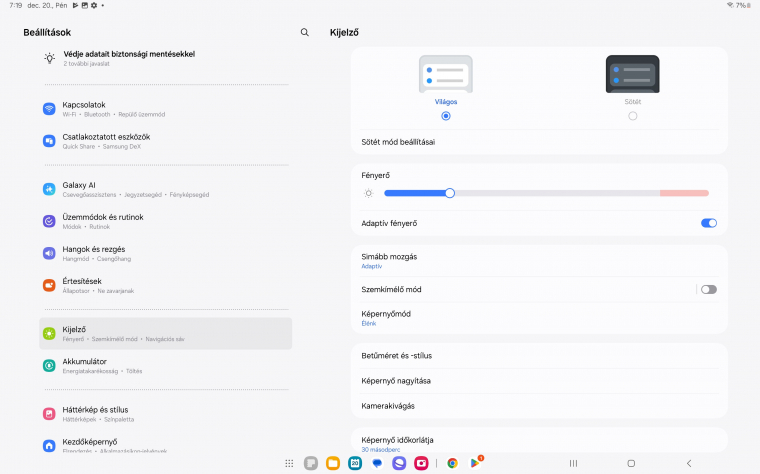
Task: Tap the Galaxy AI icon
Action: click(49, 189)
